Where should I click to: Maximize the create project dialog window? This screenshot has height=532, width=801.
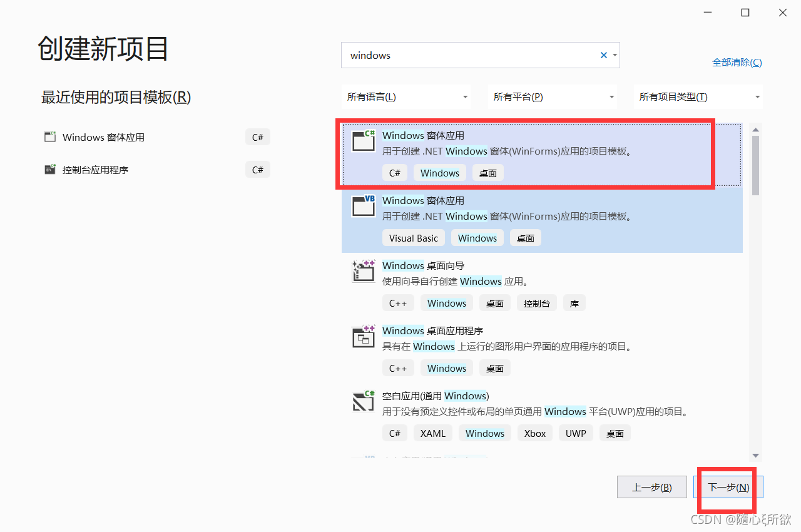745,13
